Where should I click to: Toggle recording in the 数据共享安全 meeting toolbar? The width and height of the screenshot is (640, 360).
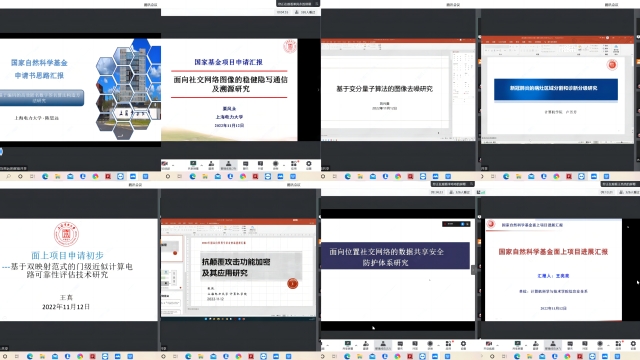(430, 345)
